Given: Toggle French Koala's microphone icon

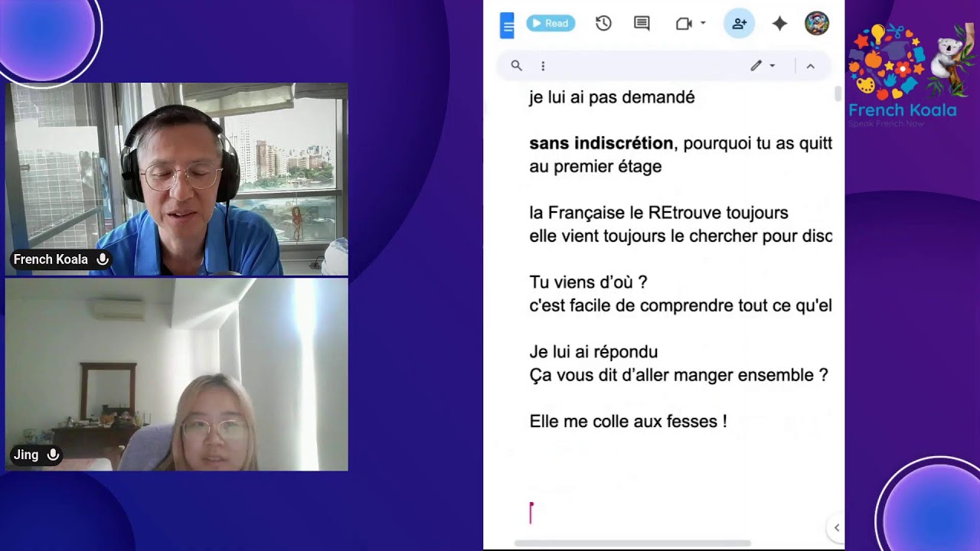Looking at the screenshot, I should click(x=102, y=259).
